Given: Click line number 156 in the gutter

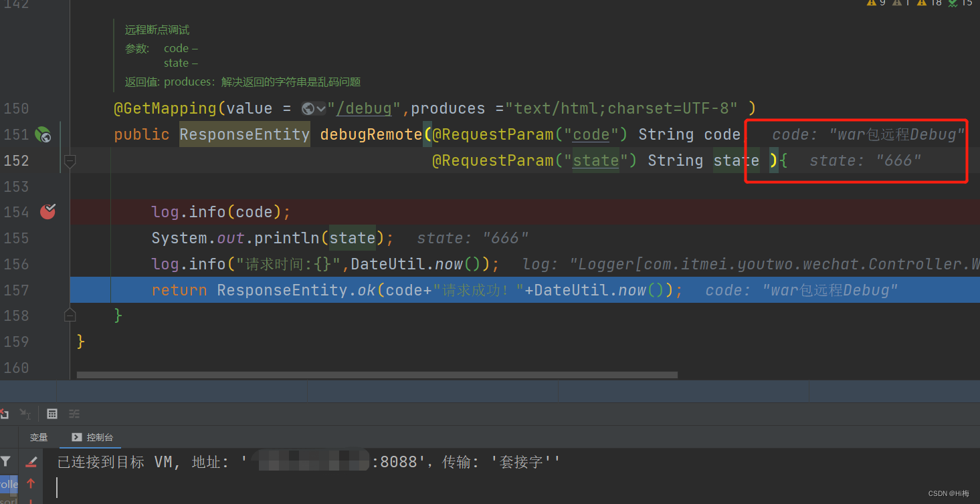Looking at the screenshot, I should 16,264.
